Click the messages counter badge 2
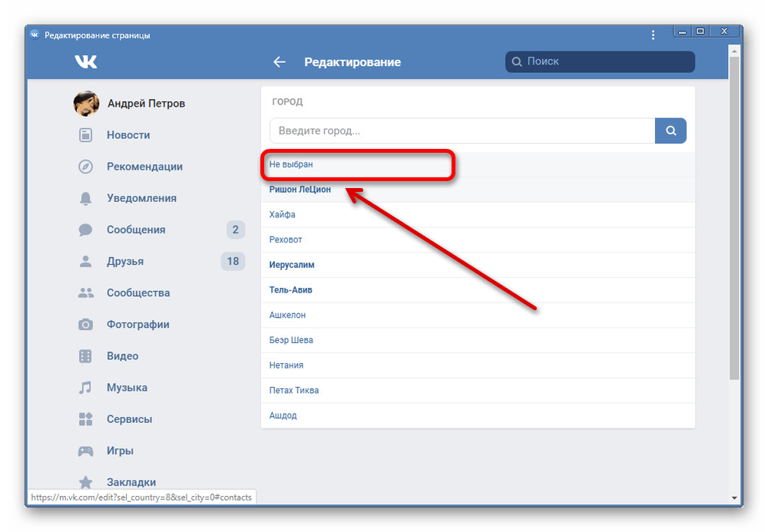This screenshot has width=768, height=532. coord(236,230)
